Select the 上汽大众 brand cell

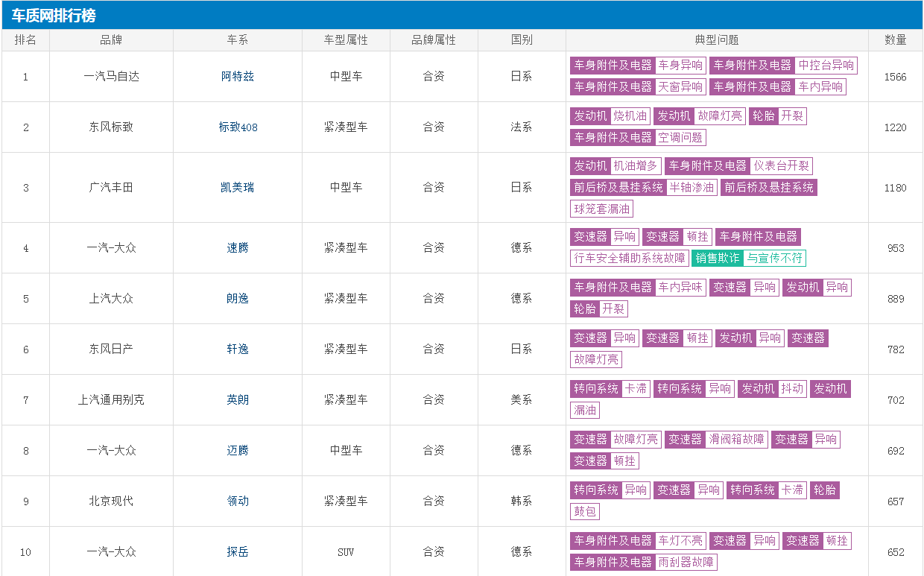coord(111,298)
